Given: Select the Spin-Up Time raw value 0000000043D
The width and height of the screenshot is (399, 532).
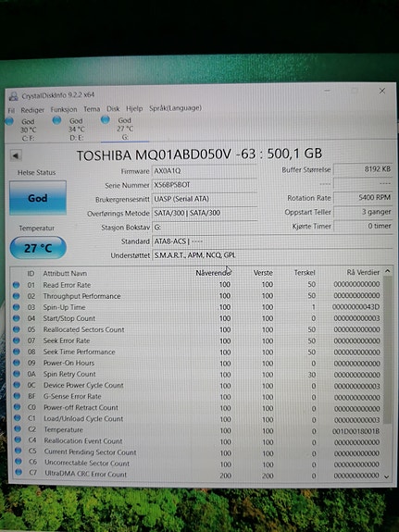Looking at the screenshot, I should [x=356, y=307].
